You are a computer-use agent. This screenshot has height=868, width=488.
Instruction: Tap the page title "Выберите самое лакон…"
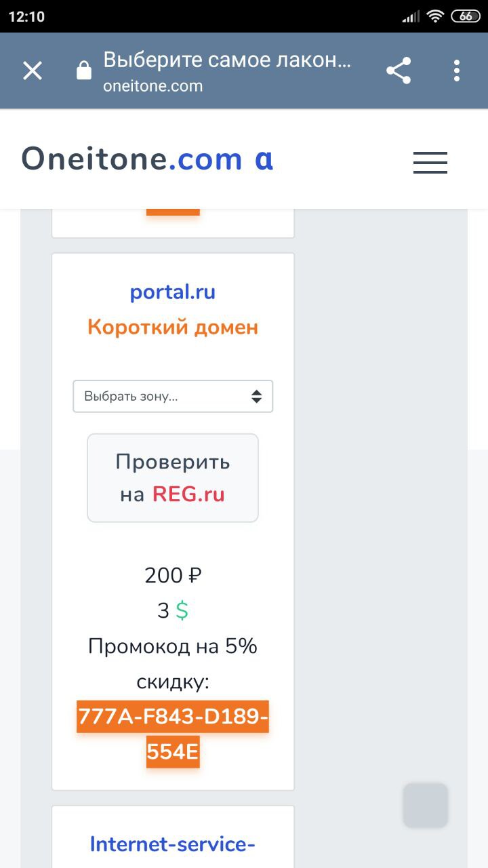click(x=227, y=60)
